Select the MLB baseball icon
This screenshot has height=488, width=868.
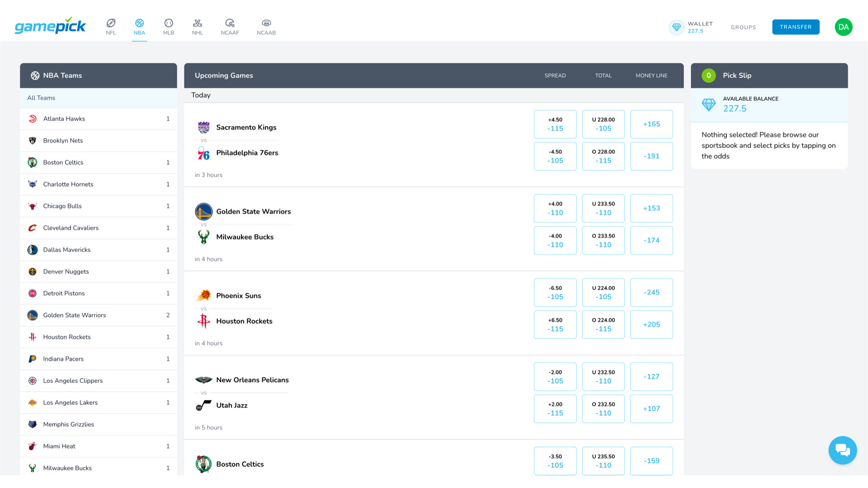[x=169, y=23]
